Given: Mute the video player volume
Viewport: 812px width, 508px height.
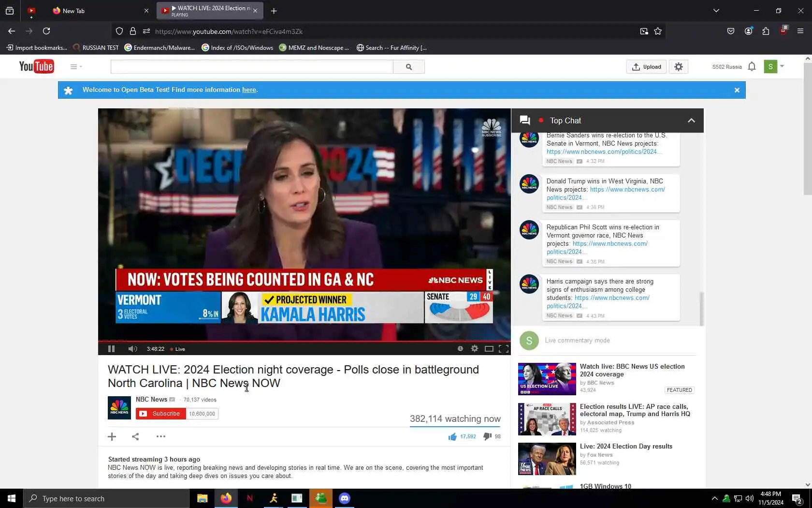Looking at the screenshot, I should (133, 349).
